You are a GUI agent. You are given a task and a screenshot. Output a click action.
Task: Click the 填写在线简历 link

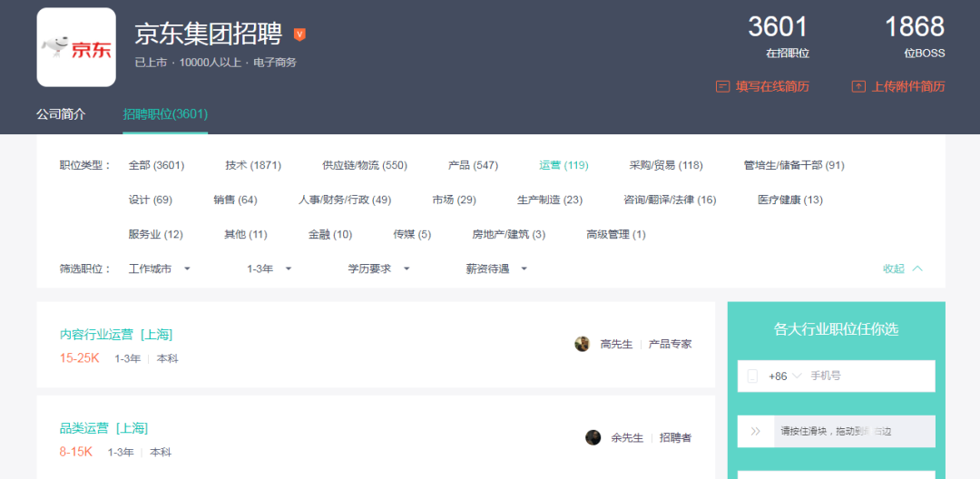pyautogui.click(x=772, y=86)
